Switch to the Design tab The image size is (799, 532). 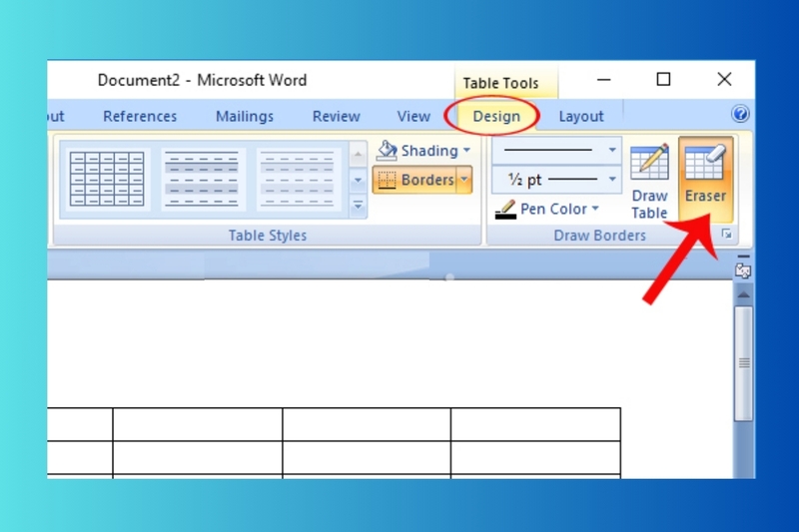click(x=496, y=116)
